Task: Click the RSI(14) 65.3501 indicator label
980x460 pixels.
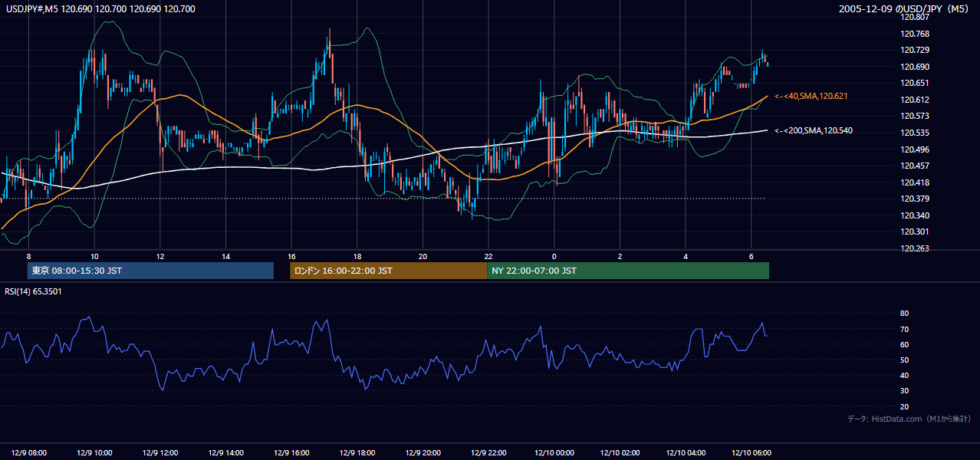Action: click(x=34, y=291)
